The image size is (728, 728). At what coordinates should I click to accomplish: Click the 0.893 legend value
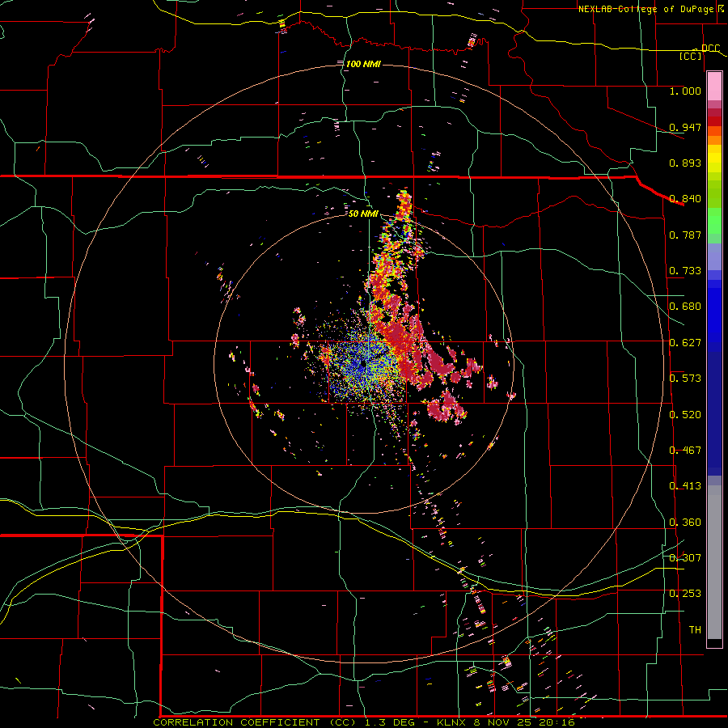(x=685, y=163)
